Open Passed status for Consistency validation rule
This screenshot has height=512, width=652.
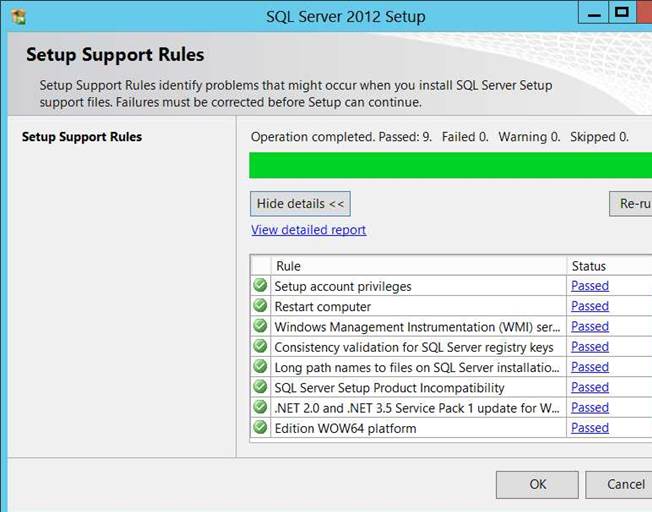click(x=590, y=346)
